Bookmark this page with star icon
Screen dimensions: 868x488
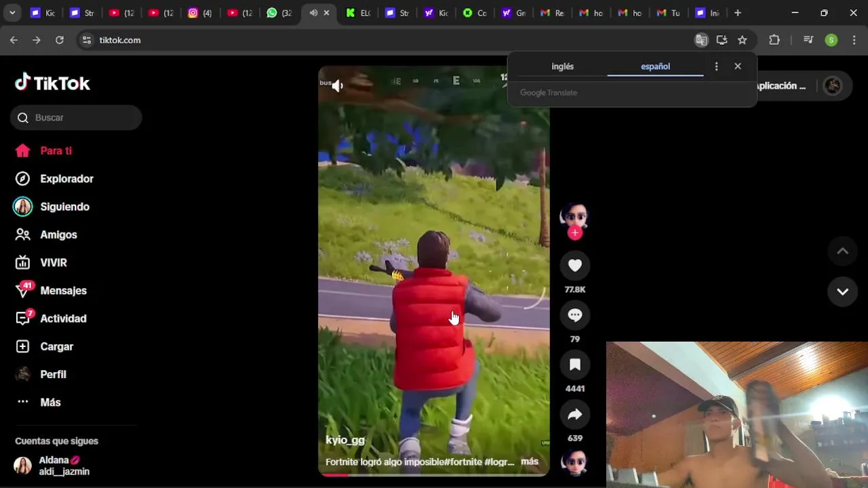coord(742,40)
